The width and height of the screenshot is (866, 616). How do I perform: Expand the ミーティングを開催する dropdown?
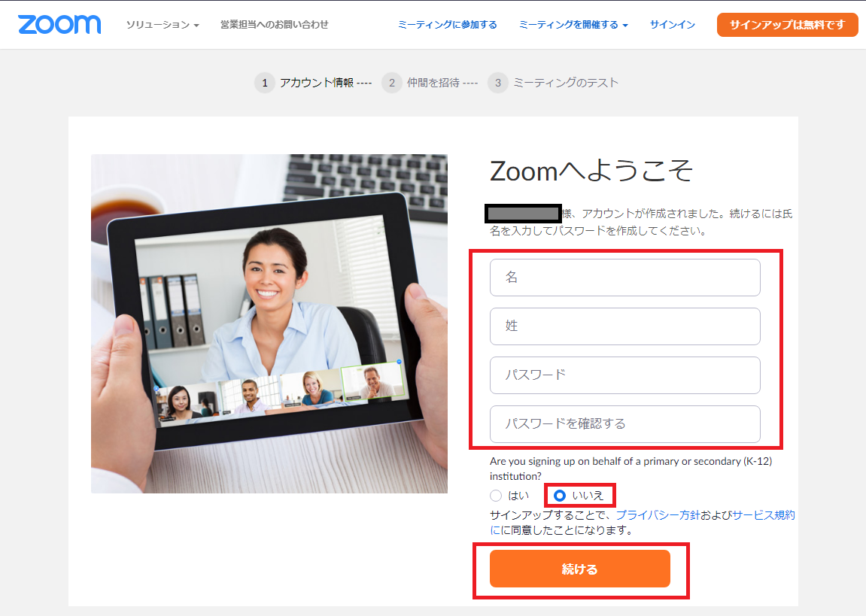click(x=573, y=25)
